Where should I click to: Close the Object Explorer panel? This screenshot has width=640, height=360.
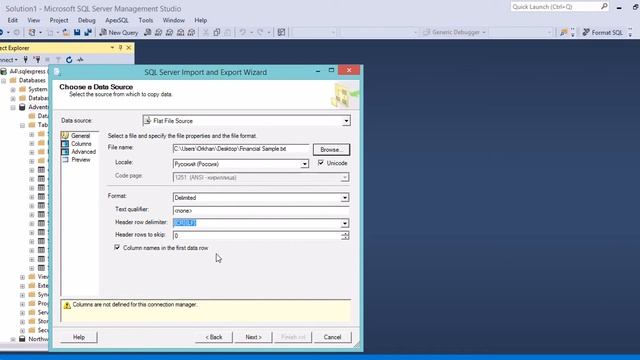click(x=129, y=48)
